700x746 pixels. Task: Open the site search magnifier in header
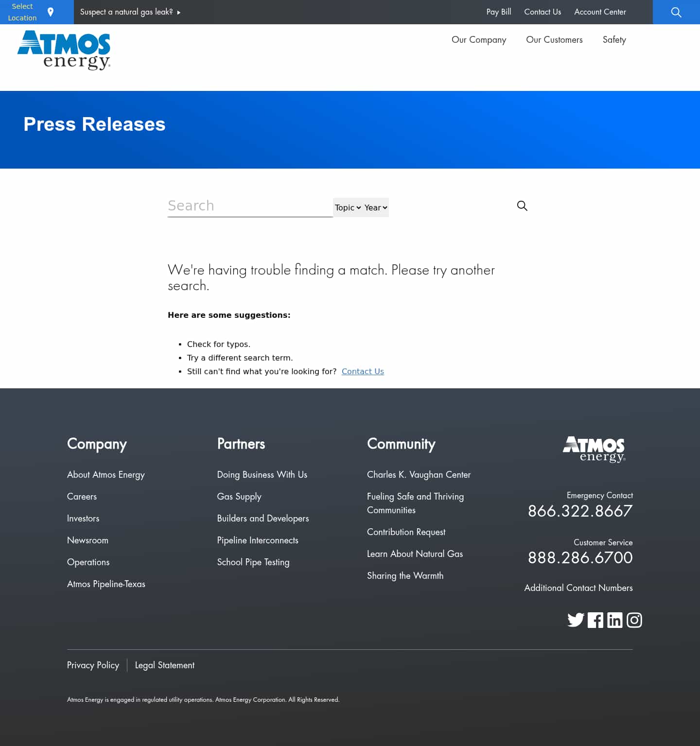point(676,12)
